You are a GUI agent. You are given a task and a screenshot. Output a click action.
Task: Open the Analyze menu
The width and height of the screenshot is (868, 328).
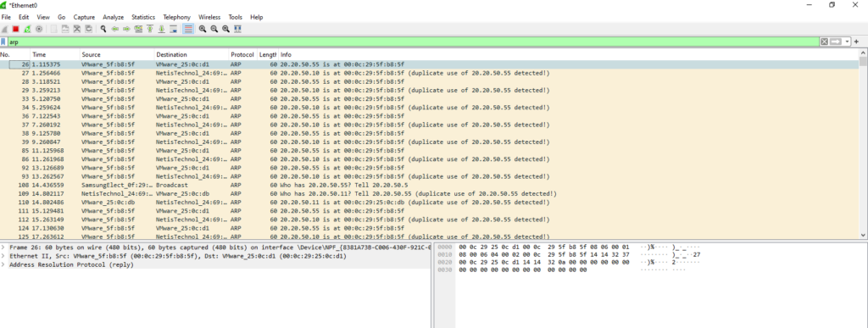(x=114, y=17)
